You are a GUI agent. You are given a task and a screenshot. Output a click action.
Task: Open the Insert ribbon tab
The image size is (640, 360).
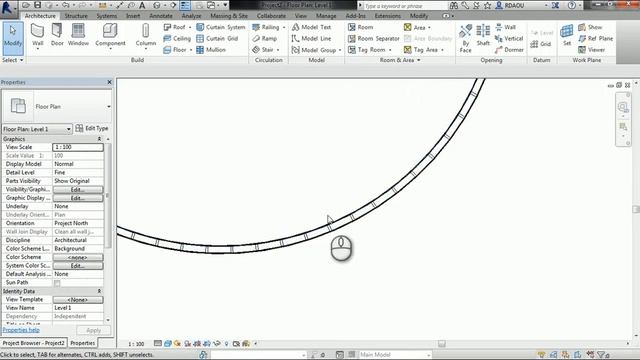tap(133, 16)
